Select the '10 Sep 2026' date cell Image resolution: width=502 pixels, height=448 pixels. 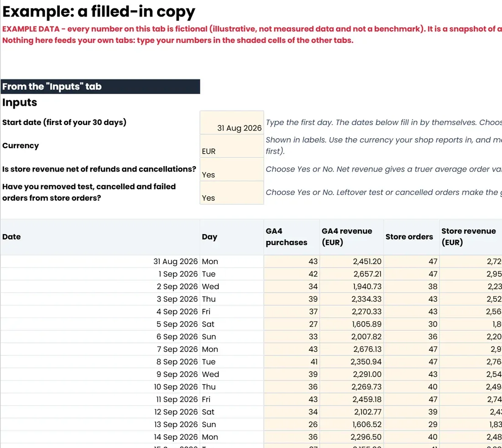click(x=100, y=386)
